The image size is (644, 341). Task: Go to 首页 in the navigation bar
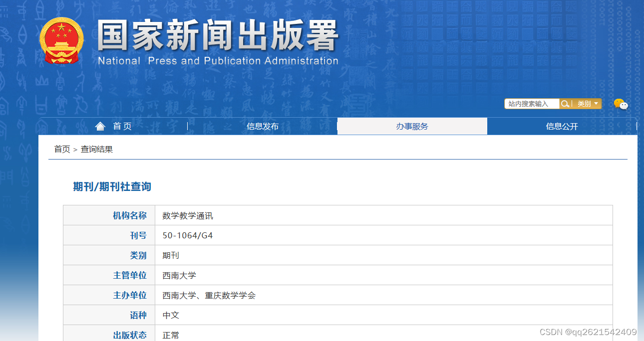122,126
